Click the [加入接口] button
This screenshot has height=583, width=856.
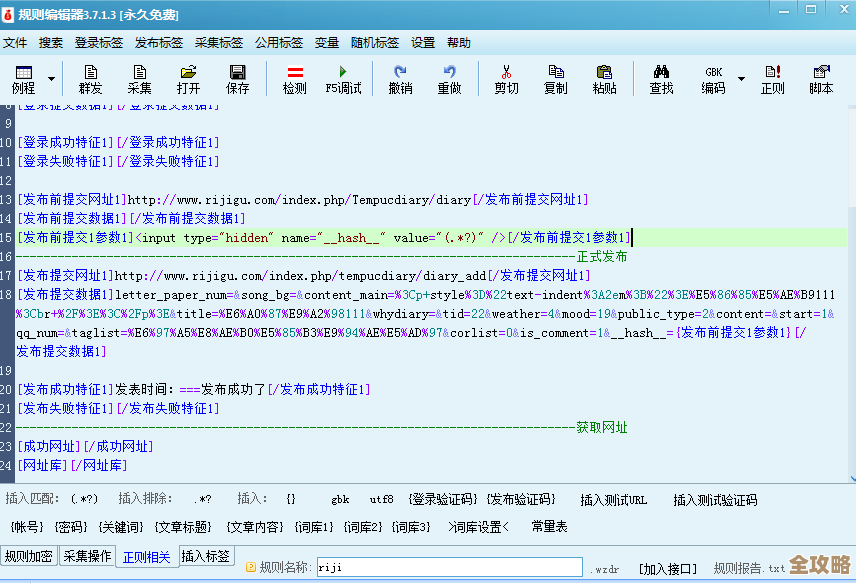[x=669, y=568]
